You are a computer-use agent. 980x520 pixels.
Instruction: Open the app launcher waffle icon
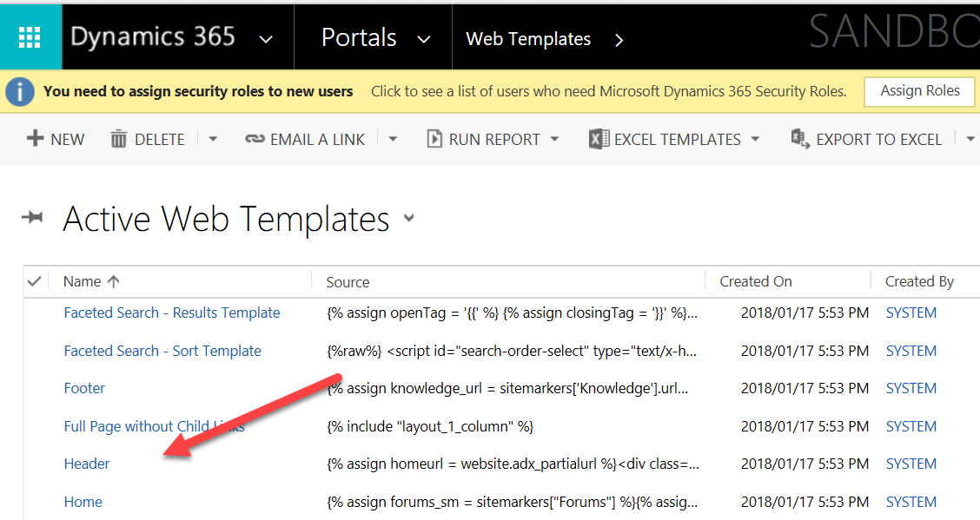click(30, 37)
